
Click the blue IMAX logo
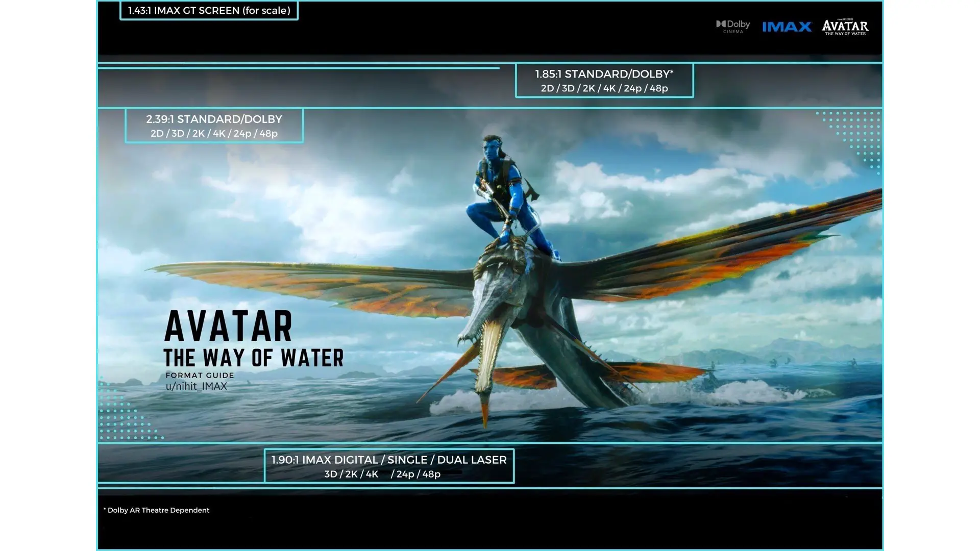click(787, 27)
